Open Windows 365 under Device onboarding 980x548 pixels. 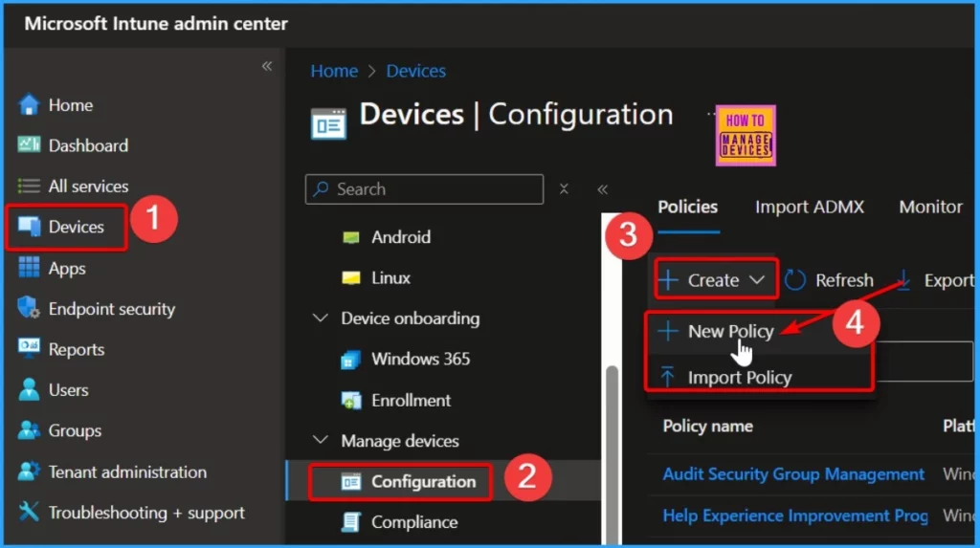click(x=406, y=360)
